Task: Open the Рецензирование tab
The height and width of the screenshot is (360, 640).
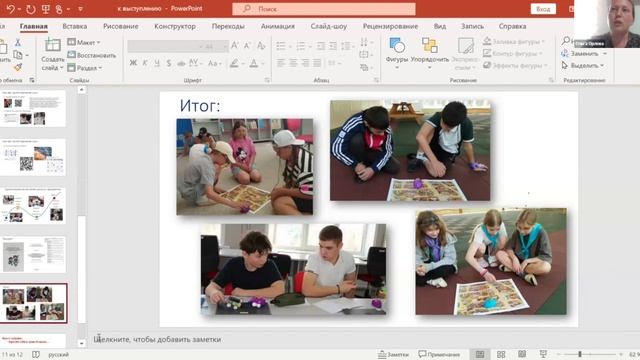Action: tap(390, 26)
